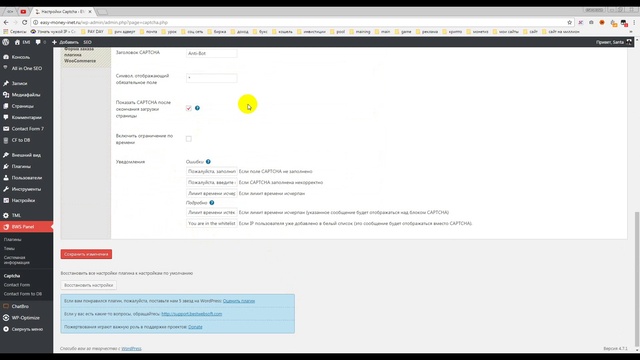Click Восстановить настройки button

(x=88, y=285)
